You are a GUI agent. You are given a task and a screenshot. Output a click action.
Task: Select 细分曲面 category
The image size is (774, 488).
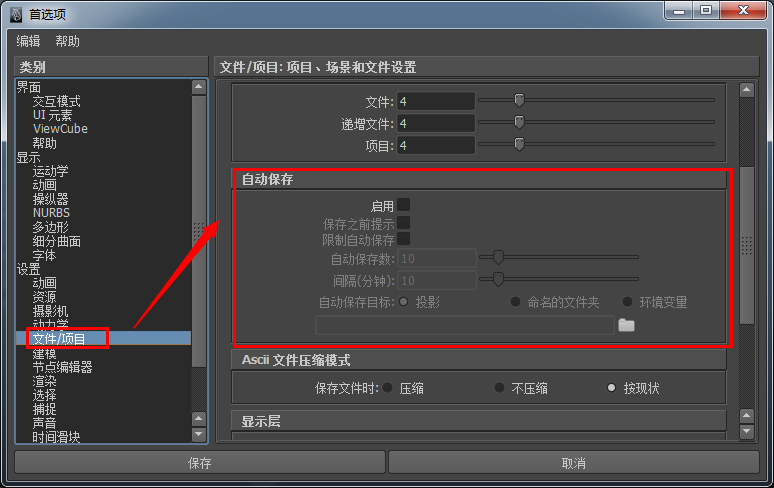pos(56,241)
